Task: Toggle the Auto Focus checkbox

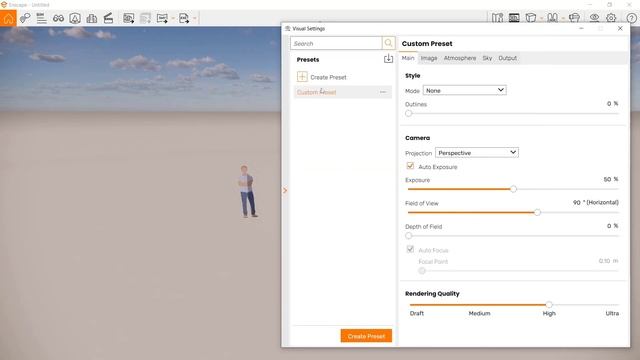Action: point(410,249)
